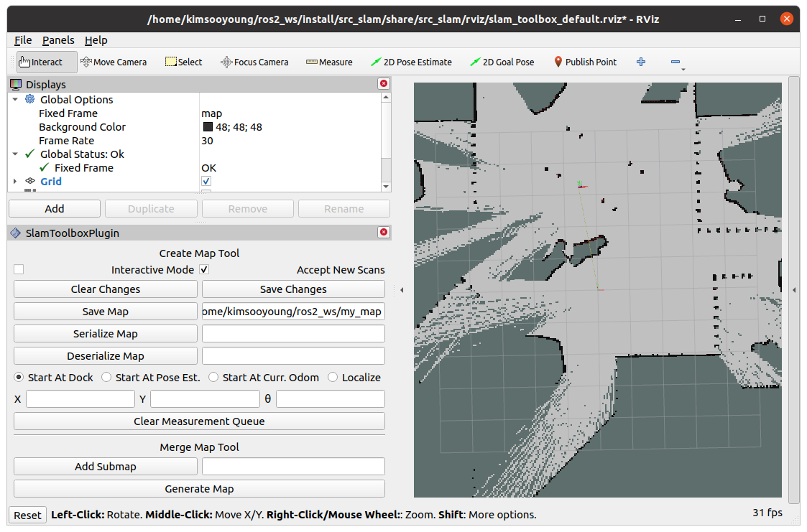
Task: Click the SlamToolboxPlugin diamond icon
Action: 15,233
